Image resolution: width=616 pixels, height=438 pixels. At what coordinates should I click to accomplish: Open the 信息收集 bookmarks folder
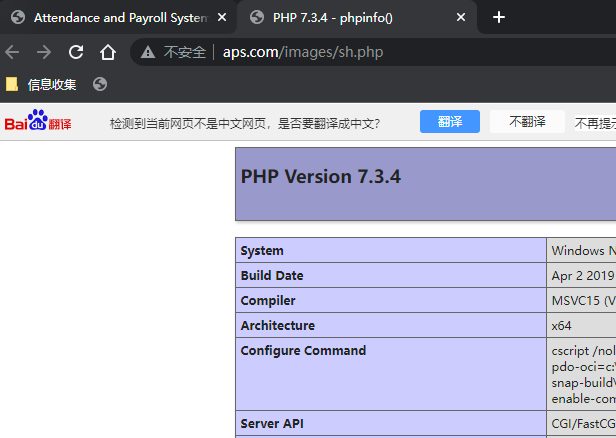(41, 84)
